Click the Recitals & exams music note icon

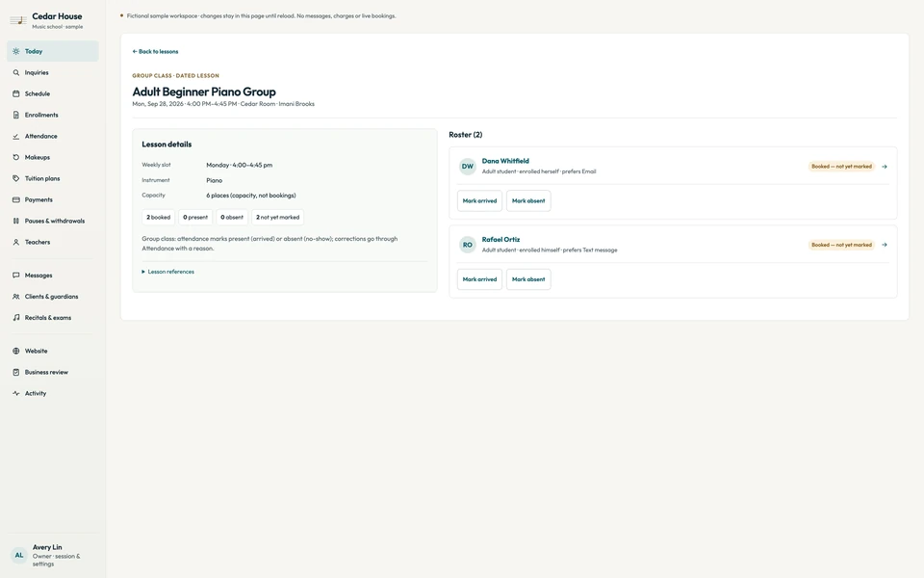pyautogui.click(x=16, y=318)
